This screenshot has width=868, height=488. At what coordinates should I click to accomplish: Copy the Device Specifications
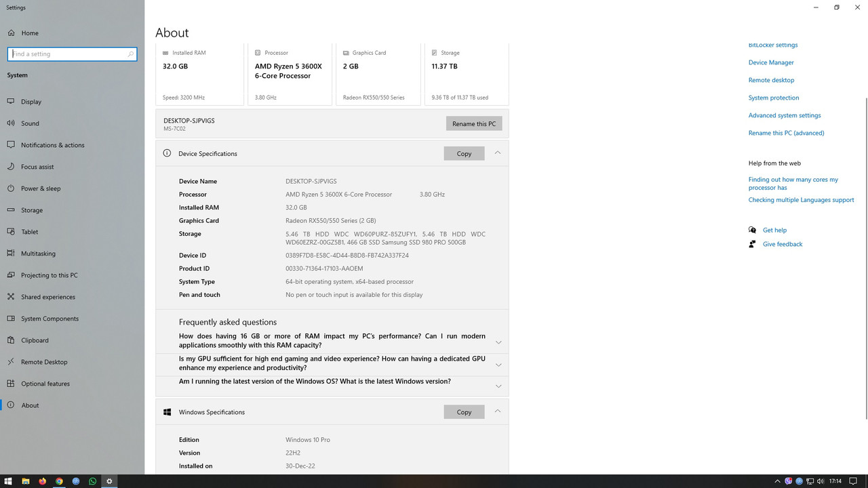coord(464,153)
